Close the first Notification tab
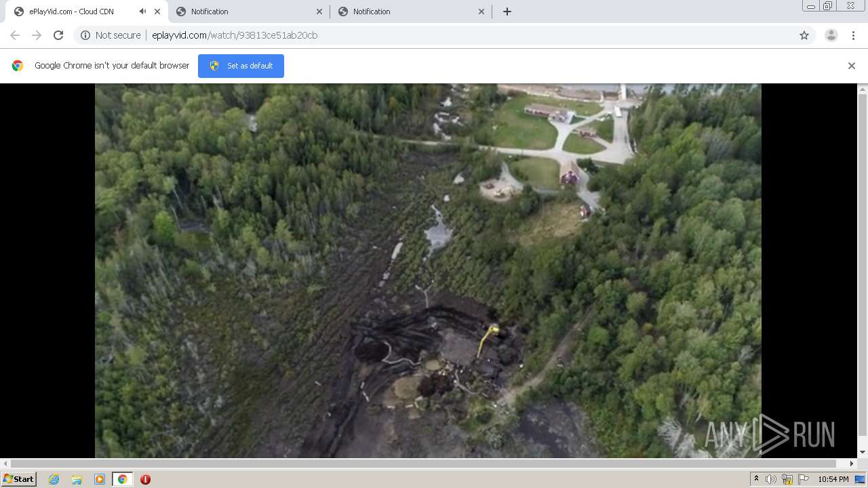This screenshot has width=868, height=488. pos(320,12)
